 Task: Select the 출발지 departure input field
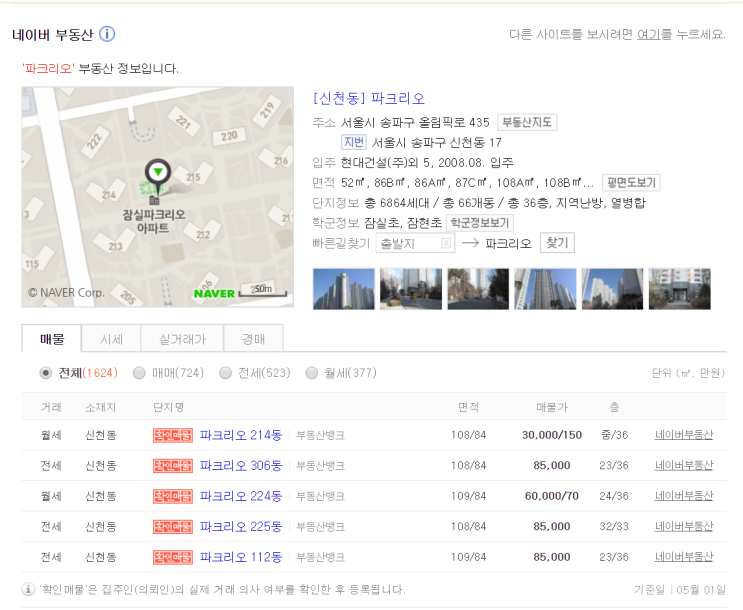(415, 243)
